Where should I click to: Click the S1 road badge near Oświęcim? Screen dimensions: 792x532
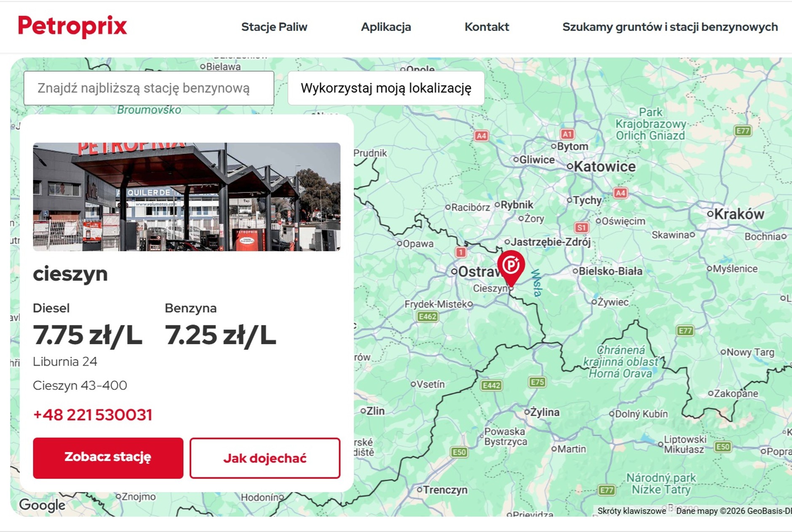(581, 228)
